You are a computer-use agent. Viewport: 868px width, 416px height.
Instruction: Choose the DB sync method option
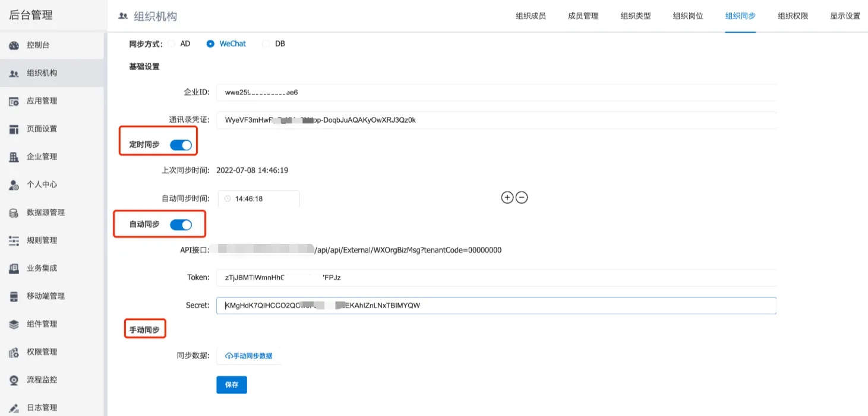click(266, 44)
